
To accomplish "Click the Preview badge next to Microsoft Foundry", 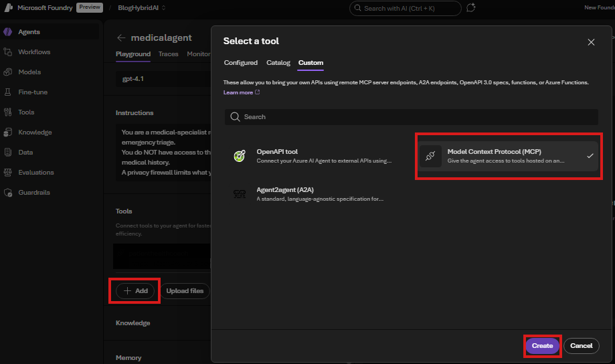I will [90, 7].
